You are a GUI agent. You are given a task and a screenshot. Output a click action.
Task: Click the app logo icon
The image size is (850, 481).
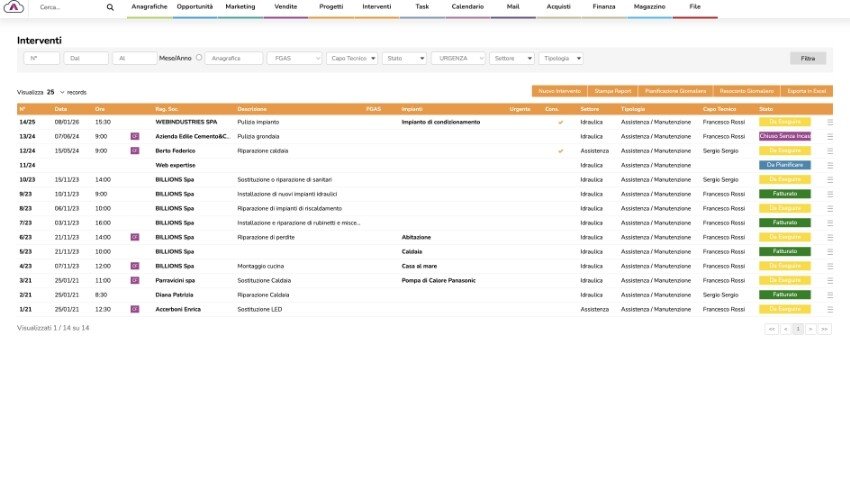pyautogui.click(x=16, y=7)
